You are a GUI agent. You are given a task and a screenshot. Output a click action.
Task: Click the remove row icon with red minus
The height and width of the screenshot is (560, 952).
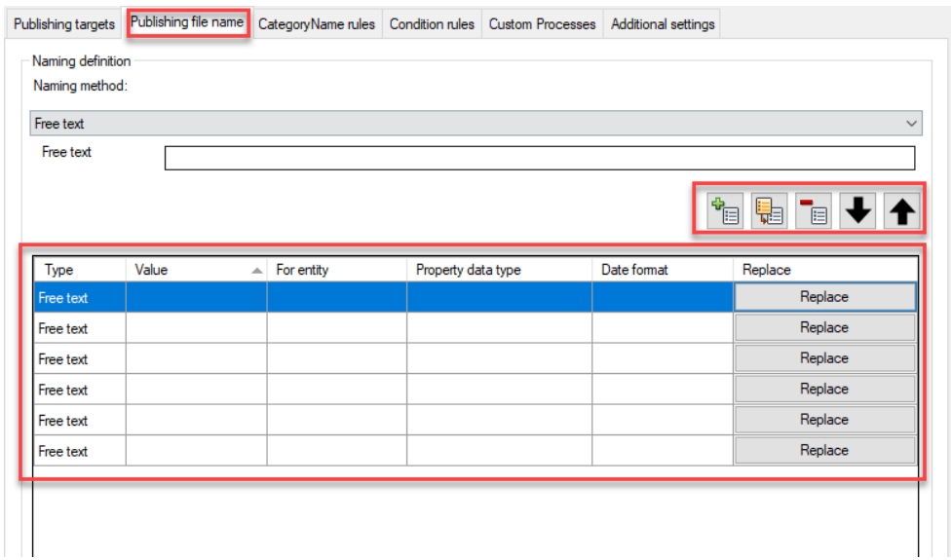(x=813, y=211)
